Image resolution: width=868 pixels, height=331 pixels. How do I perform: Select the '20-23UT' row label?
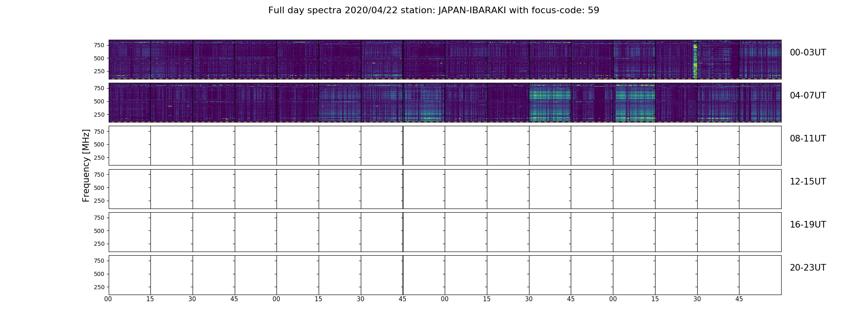pyautogui.click(x=808, y=268)
